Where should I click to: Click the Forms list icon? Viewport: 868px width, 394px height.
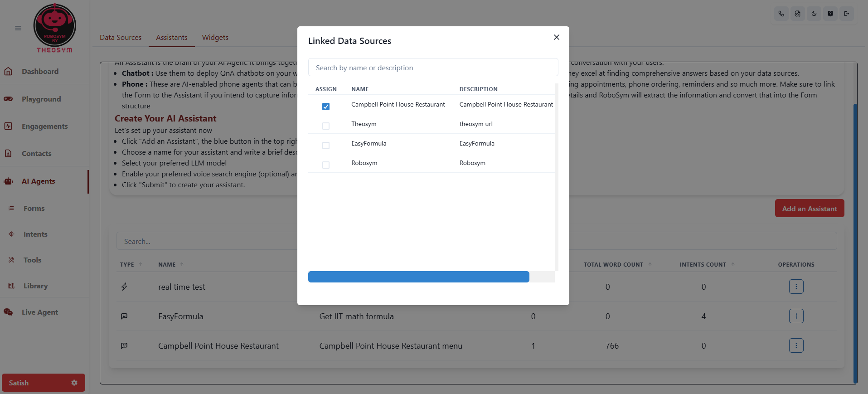point(11,208)
